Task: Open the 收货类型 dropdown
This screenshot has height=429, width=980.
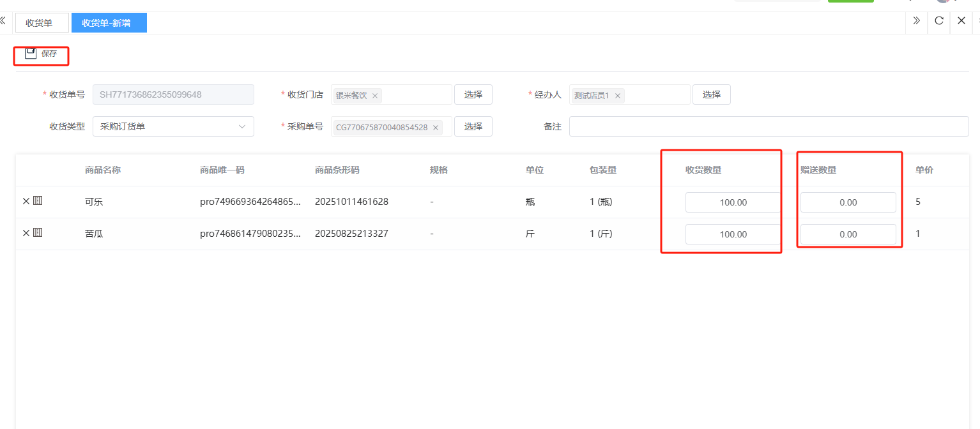Action: [x=173, y=126]
